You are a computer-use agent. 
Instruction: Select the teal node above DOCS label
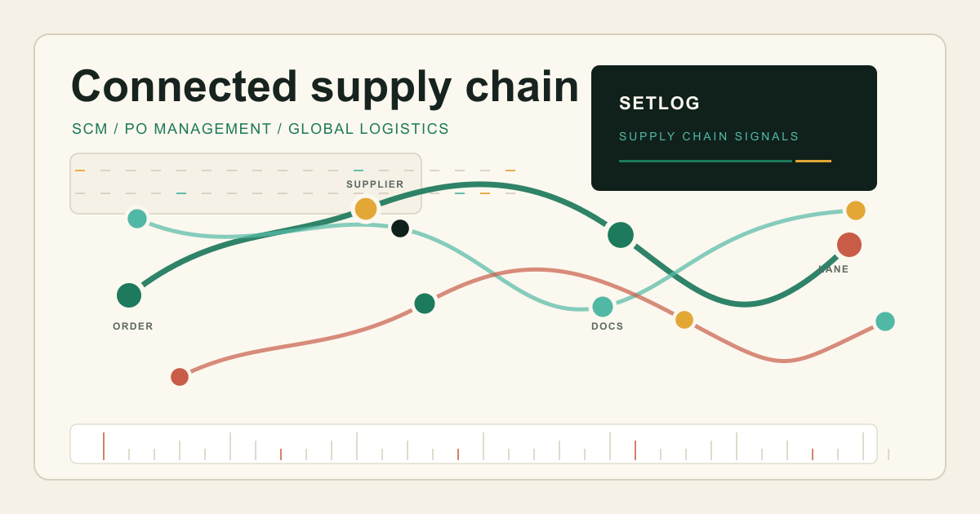[x=603, y=307]
